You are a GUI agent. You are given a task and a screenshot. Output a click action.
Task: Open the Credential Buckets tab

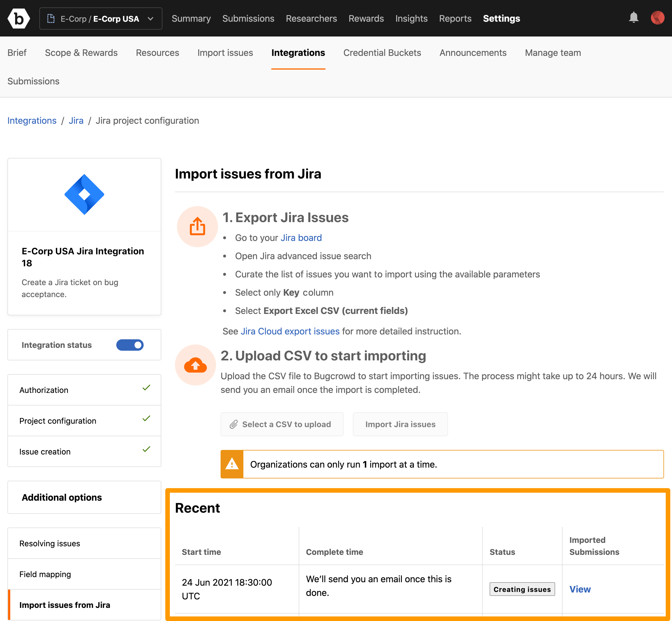382,53
